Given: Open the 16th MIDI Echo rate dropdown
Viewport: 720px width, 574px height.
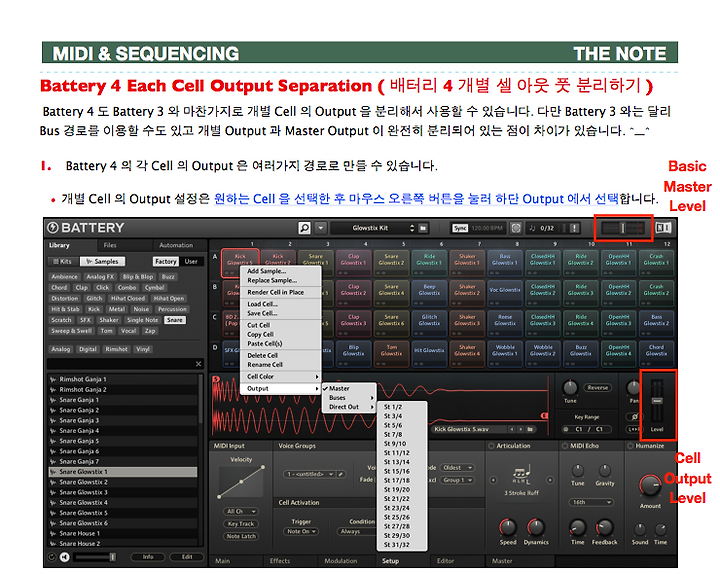Looking at the screenshot, I should coord(591,502).
